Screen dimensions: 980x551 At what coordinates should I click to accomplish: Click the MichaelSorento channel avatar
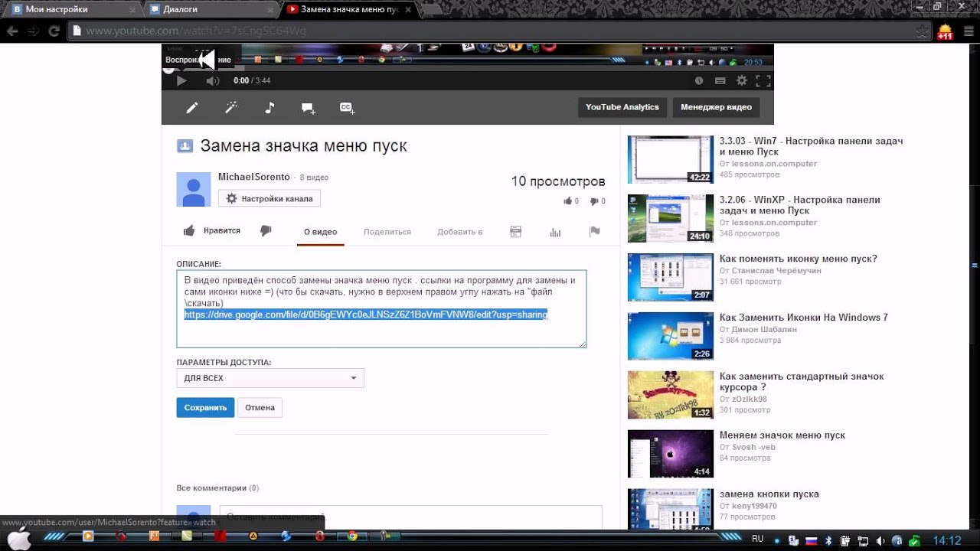194,189
